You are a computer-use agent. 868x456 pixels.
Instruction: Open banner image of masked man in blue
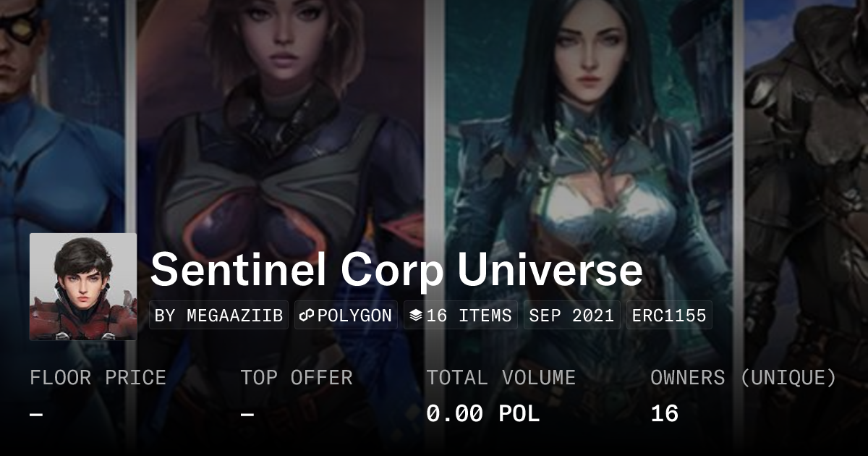(x=62, y=116)
